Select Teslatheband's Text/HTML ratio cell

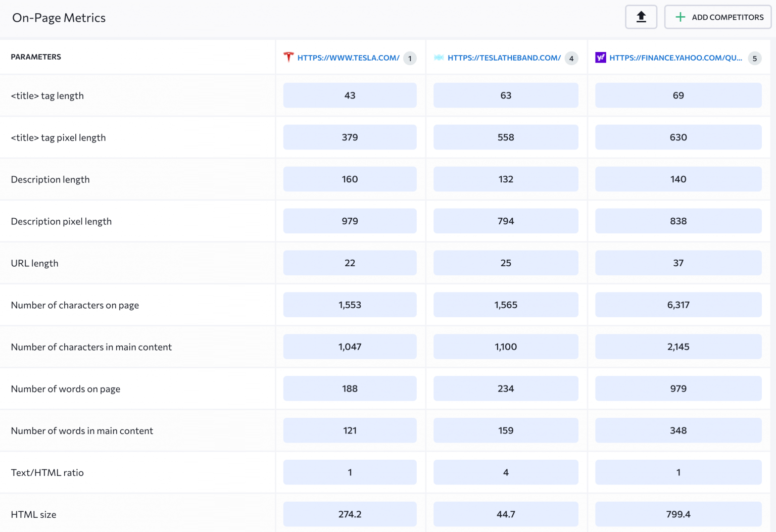(x=506, y=472)
